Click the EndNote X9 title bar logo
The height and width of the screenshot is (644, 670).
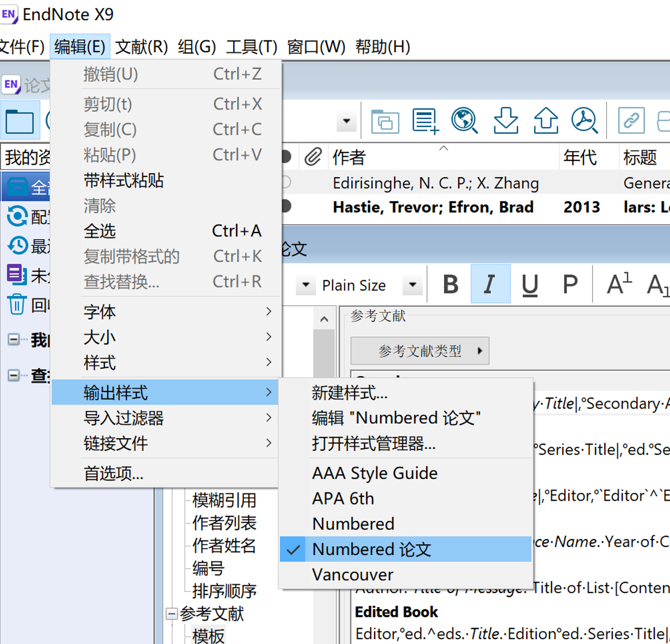(9, 14)
